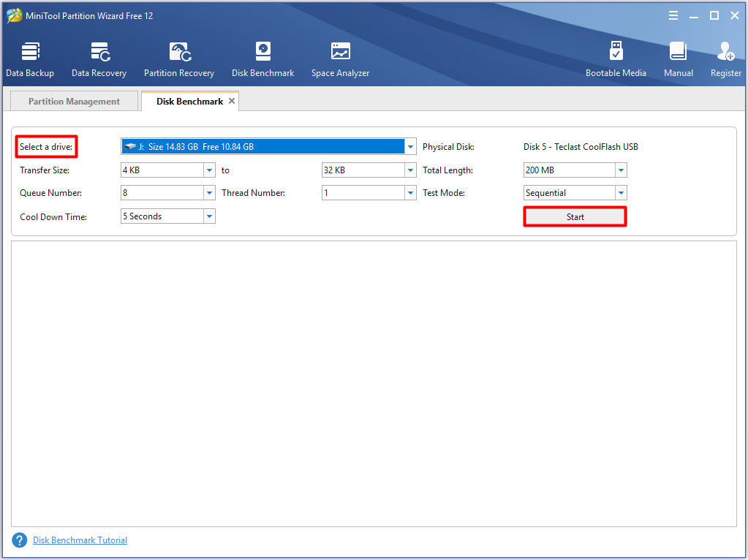Viewport: 748px width, 560px height.
Task: Select the Disk Benchmark tab
Action: point(189,101)
